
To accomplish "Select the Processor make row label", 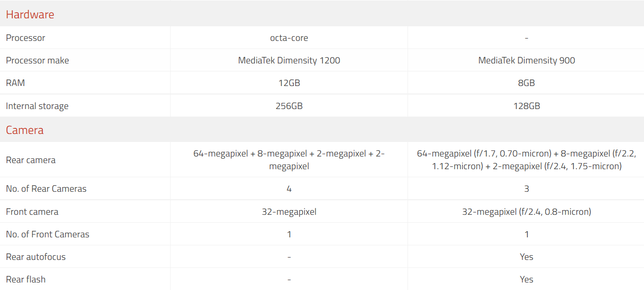I will pos(38,61).
